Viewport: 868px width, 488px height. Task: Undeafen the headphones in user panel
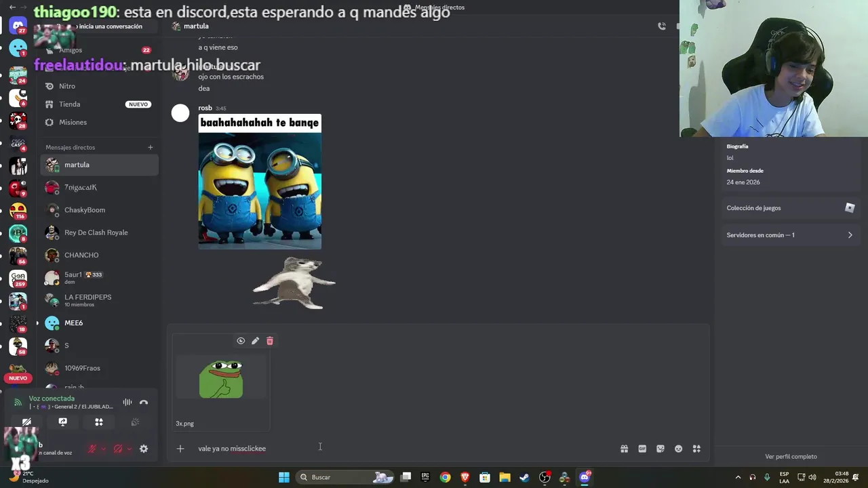click(x=118, y=449)
